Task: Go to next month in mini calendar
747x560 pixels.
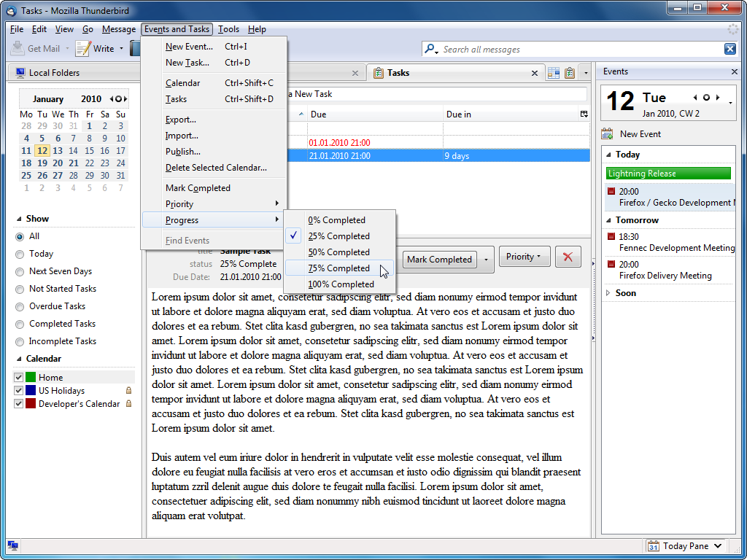Action: point(125,99)
